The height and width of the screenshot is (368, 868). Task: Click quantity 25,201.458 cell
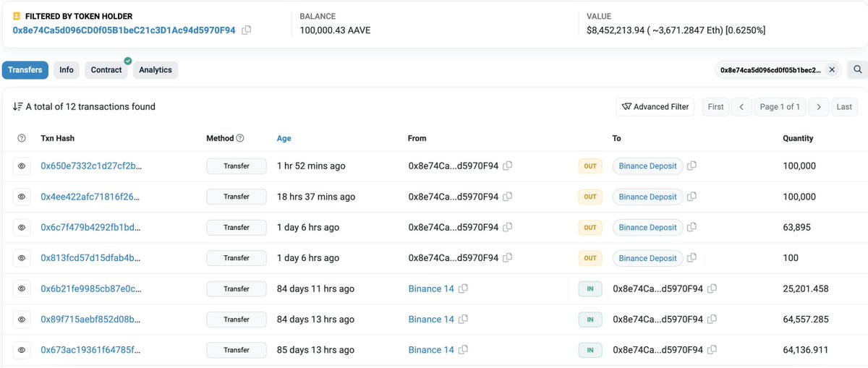(806, 288)
